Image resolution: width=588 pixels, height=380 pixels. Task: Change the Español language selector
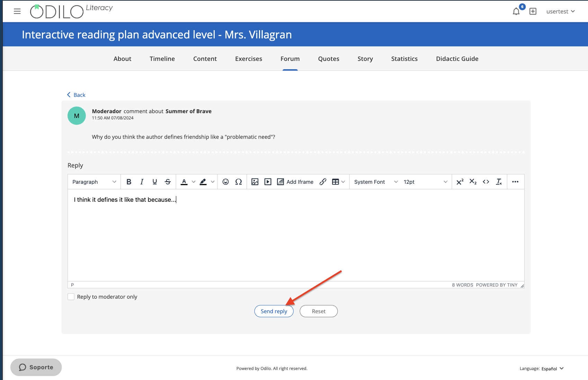point(552,369)
